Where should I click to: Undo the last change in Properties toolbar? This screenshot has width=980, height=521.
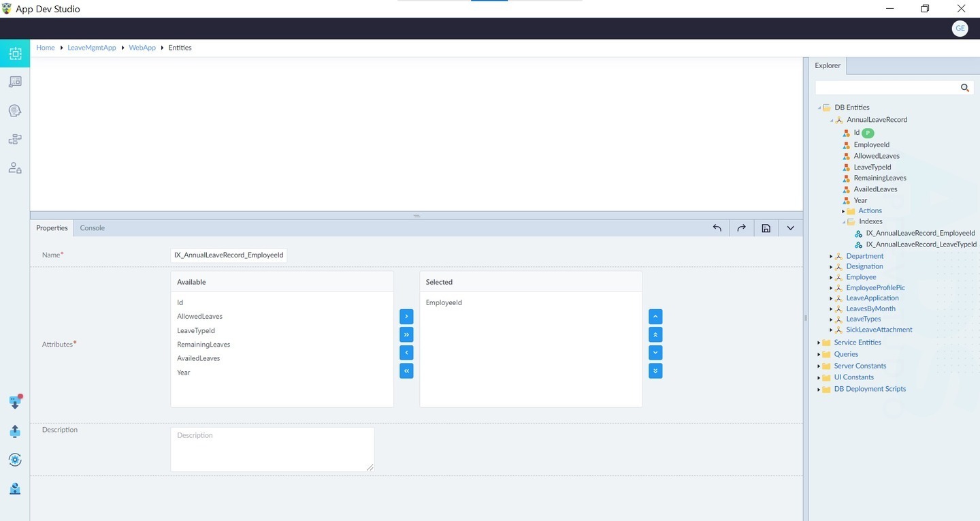click(717, 228)
